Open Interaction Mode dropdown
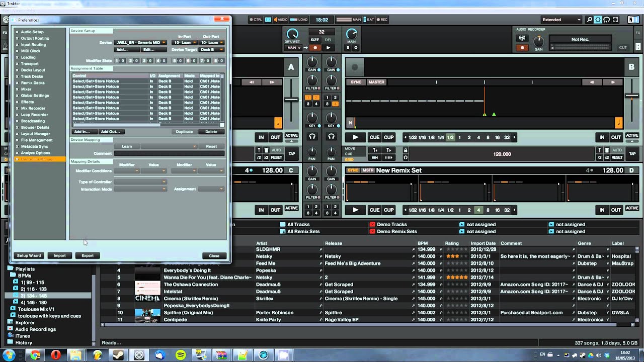644x362 pixels. pyautogui.click(x=140, y=189)
